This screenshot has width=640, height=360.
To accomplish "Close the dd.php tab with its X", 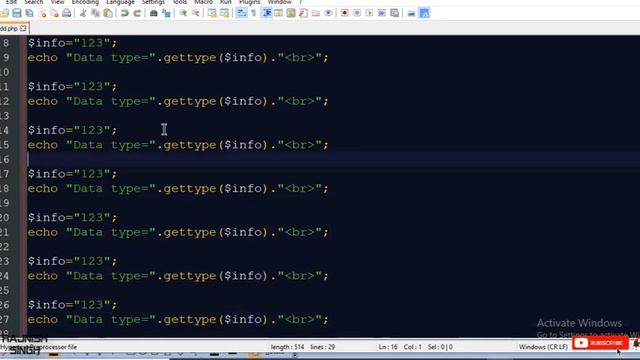I will tap(23, 28).
